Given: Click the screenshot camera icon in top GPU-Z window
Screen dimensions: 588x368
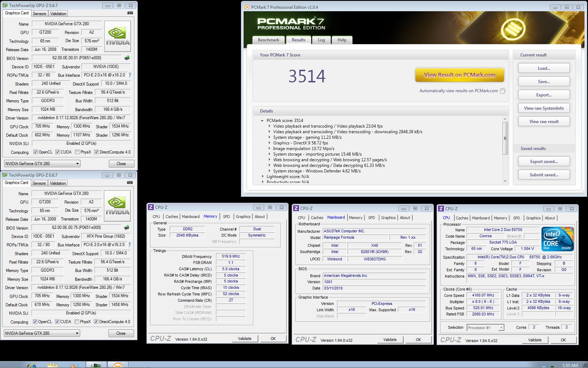Looking at the screenshot, I should [x=130, y=13].
